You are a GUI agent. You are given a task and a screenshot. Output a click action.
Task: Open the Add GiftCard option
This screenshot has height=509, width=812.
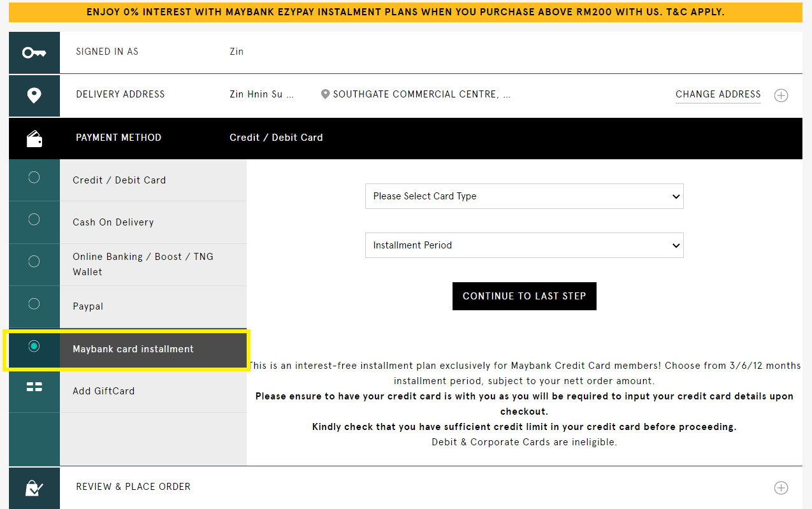(103, 391)
